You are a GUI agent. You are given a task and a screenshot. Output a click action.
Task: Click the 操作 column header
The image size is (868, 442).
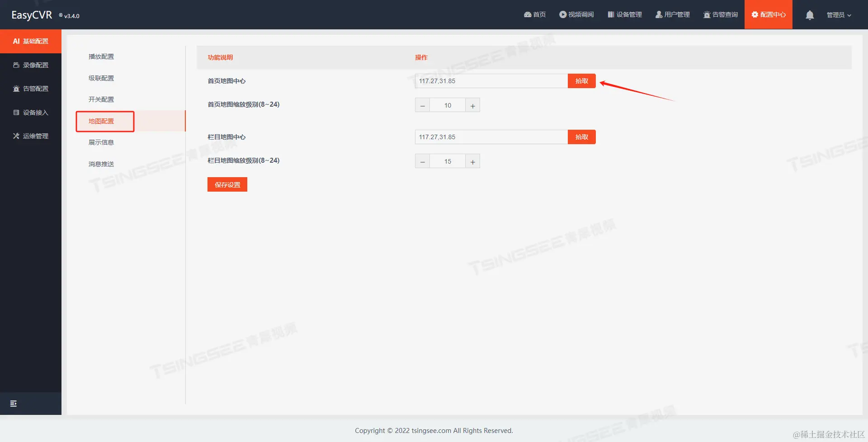421,57
